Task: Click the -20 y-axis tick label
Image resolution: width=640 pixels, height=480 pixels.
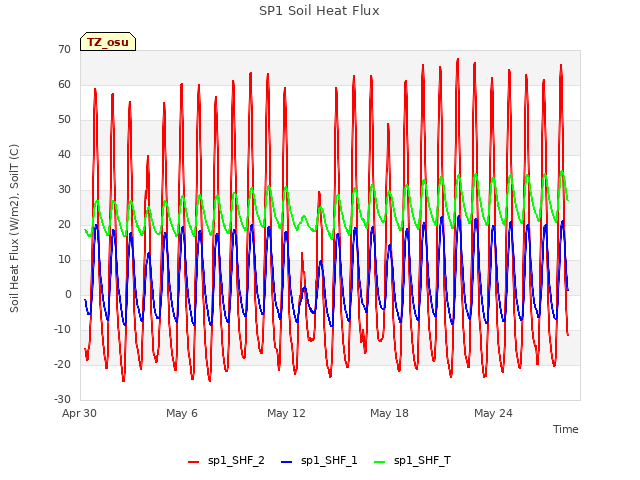Action: (x=63, y=364)
